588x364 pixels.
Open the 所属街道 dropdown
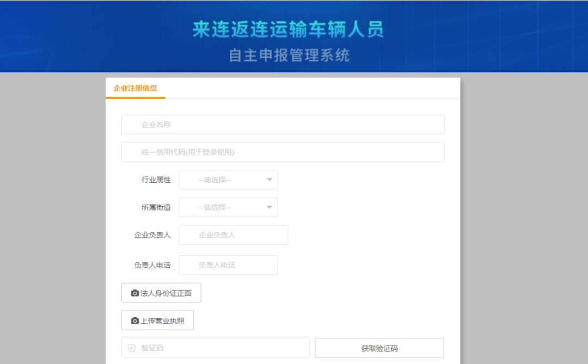[228, 207]
